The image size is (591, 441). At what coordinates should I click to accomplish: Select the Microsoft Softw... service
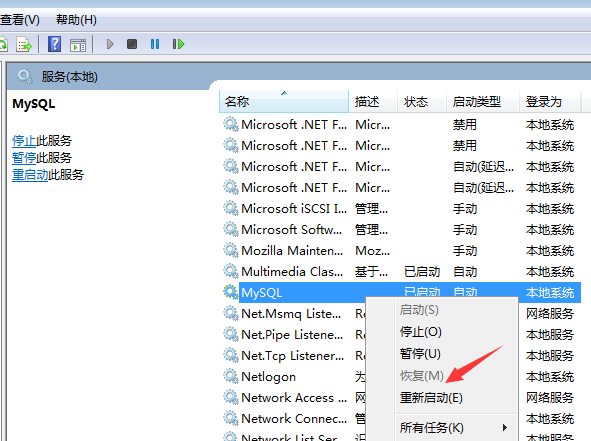coord(292,230)
